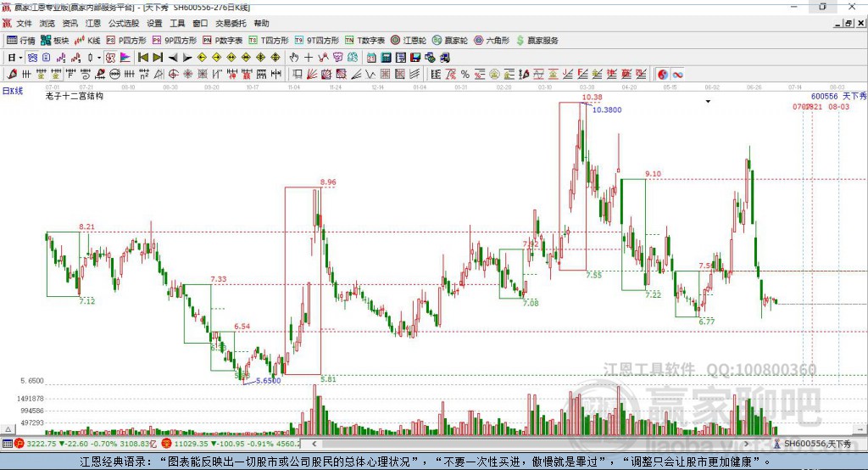Click the 老子十二宫结构 indicator title
Viewport: 868px width, 470px height.
pyautogui.click(x=75, y=96)
